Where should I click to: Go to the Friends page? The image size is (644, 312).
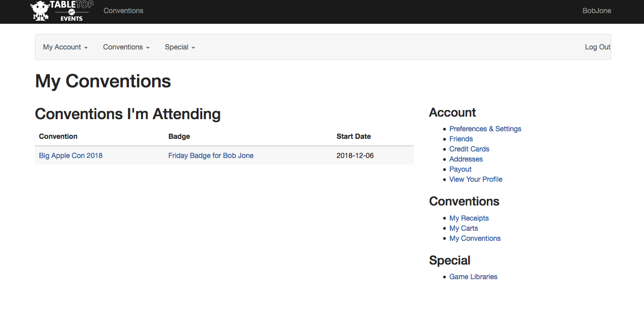coord(461,139)
